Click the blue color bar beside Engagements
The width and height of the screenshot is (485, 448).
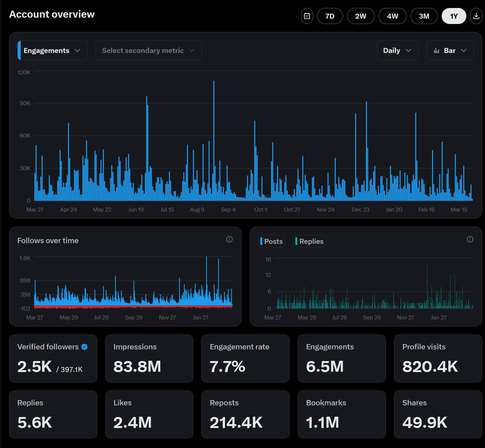point(19,51)
